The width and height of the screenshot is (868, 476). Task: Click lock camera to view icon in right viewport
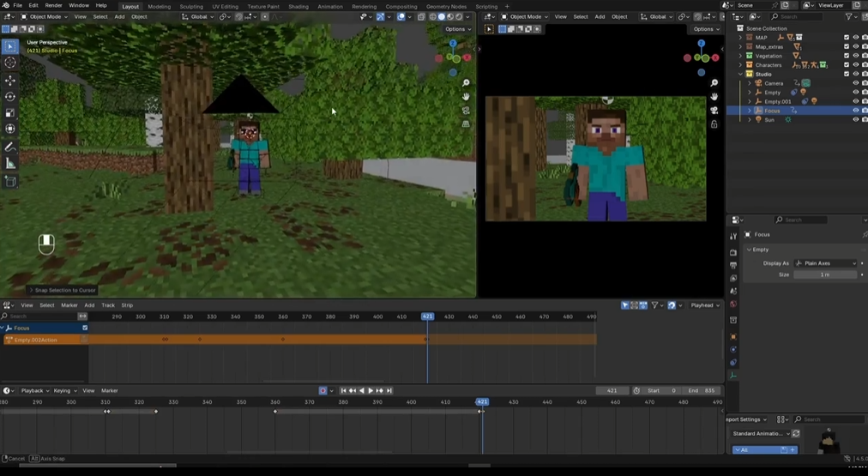coord(714,124)
